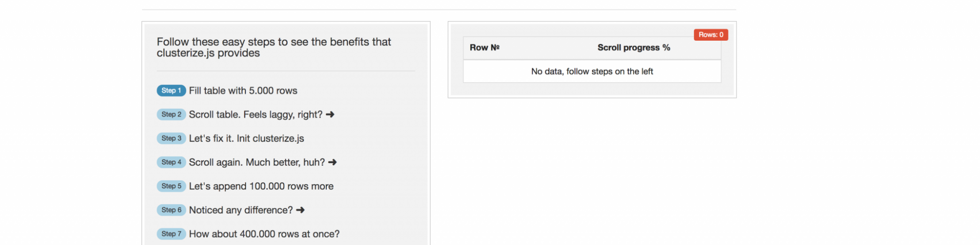Click the Step 5 badge
980x245 pixels.
(x=171, y=186)
